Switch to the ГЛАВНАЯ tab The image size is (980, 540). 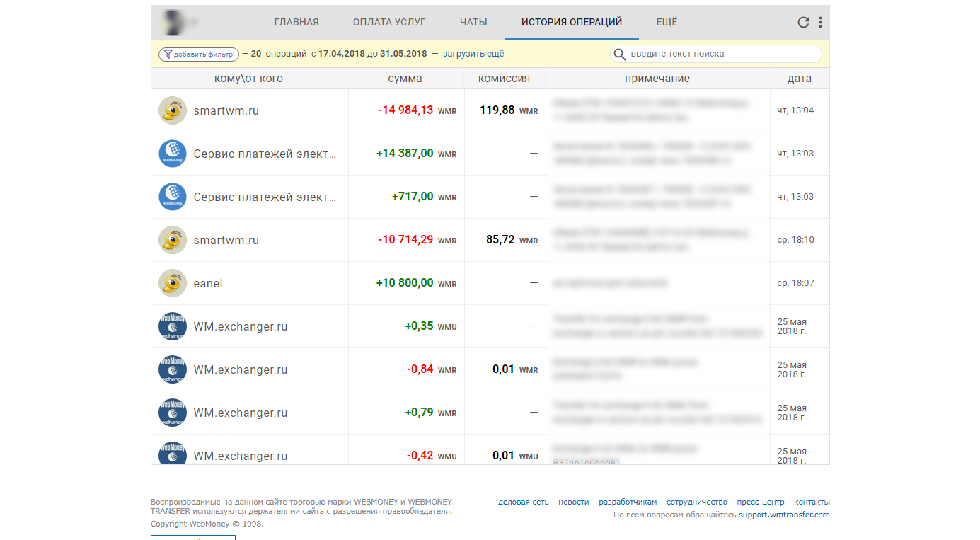tap(296, 22)
